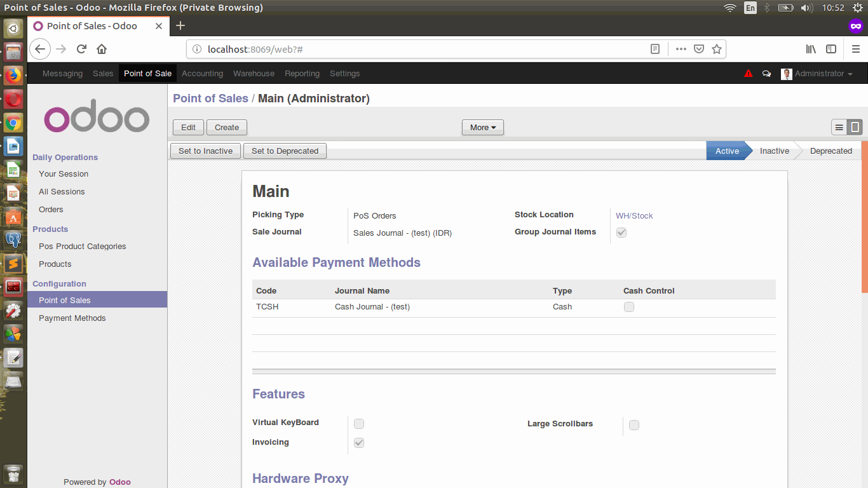The height and width of the screenshot is (488, 868).
Task: Open the Accounting menu
Action: 202,74
